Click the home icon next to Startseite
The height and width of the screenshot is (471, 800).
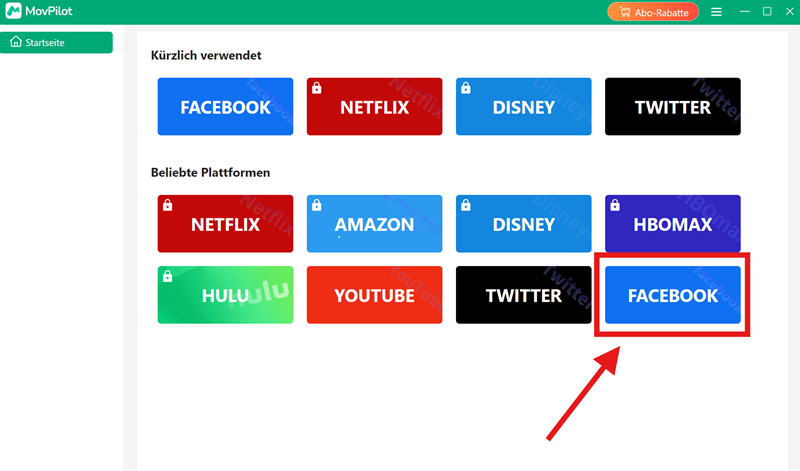[x=16, y=42]
